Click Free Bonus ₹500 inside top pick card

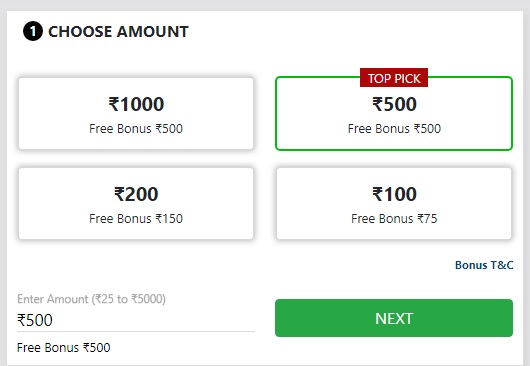394,129
